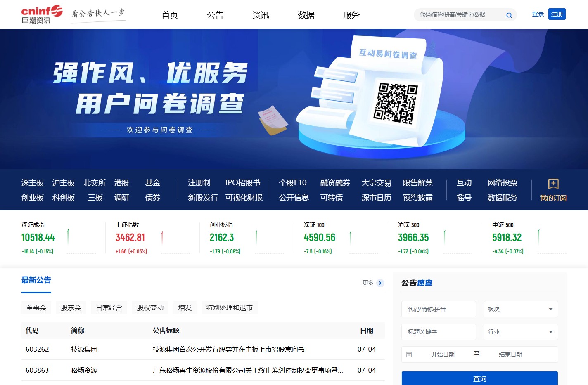Click the 更多 arrow icon
Screen dimensions: 588x385
(380, 283)
